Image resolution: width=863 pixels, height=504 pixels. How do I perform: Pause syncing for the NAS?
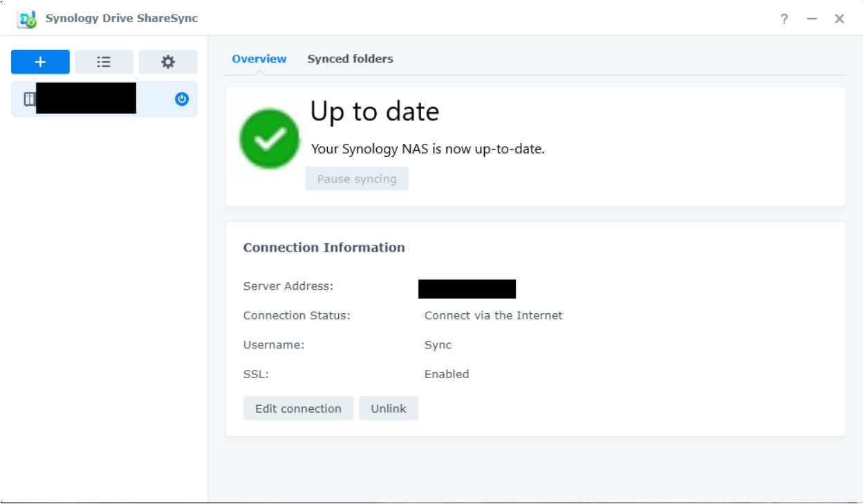point(357,178)
